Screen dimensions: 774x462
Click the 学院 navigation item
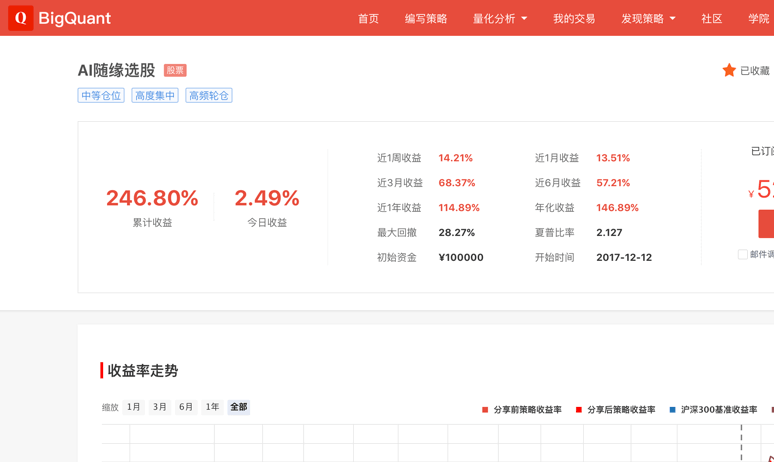coord(759,19)
